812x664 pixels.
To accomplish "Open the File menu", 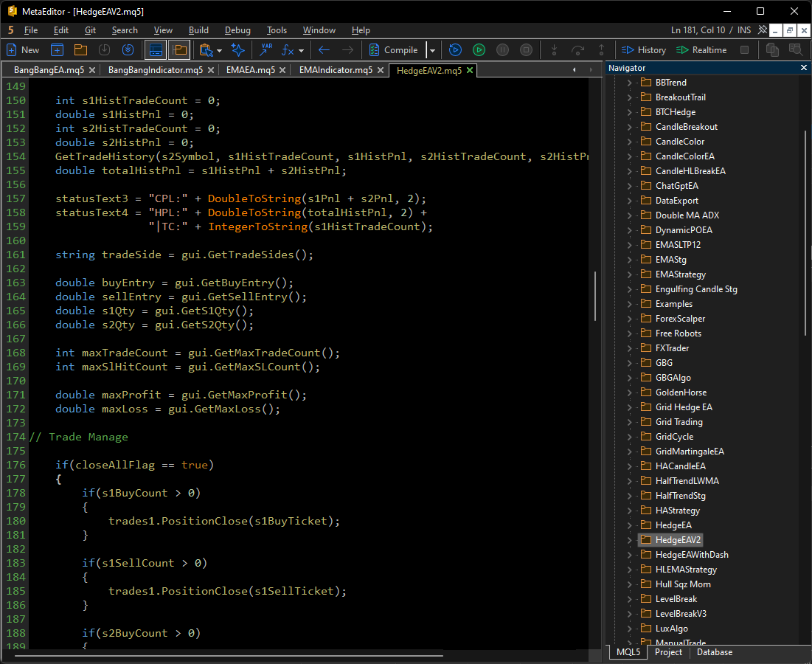I will pyautogui.click(x=31, y=30).
